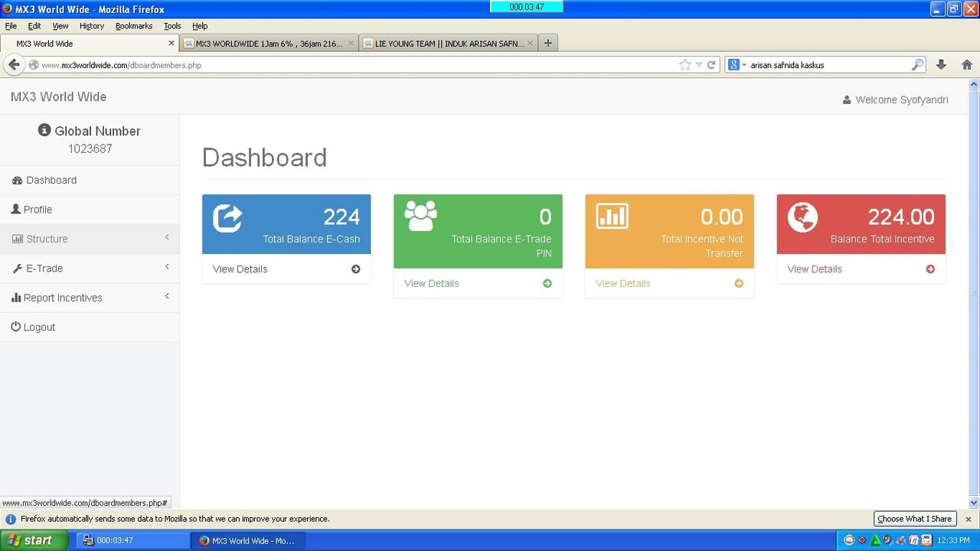The width and height of the screenshot is (980, 551).
Task: Open the Bookmarks menu
Action: pyautogui.click(x=134, y=25)
